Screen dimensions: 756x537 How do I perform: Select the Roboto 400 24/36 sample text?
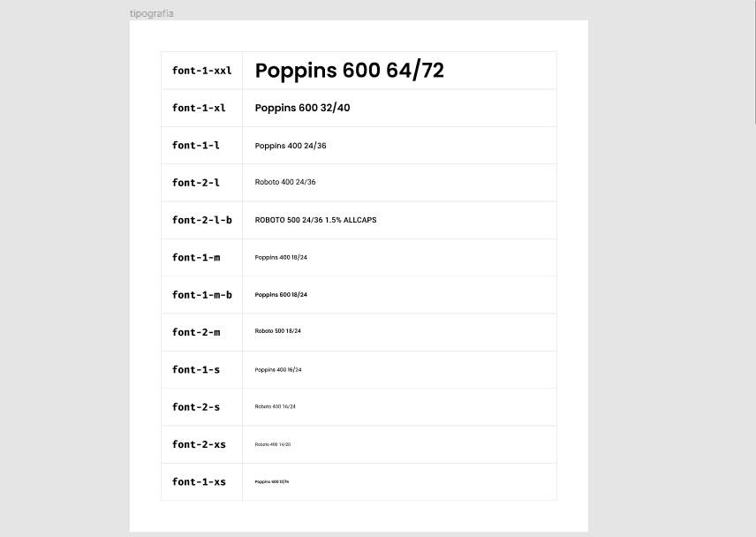(x=284, y=182)
